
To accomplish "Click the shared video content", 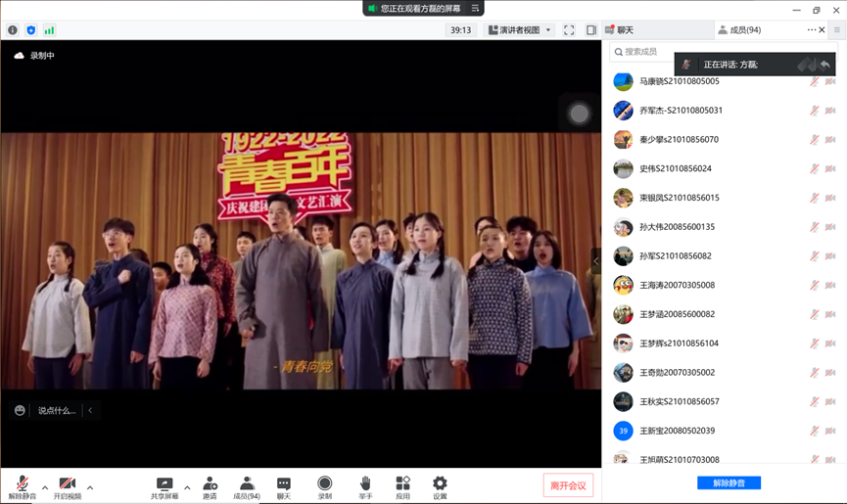I will pyautogui.click(x=301, y=260).
